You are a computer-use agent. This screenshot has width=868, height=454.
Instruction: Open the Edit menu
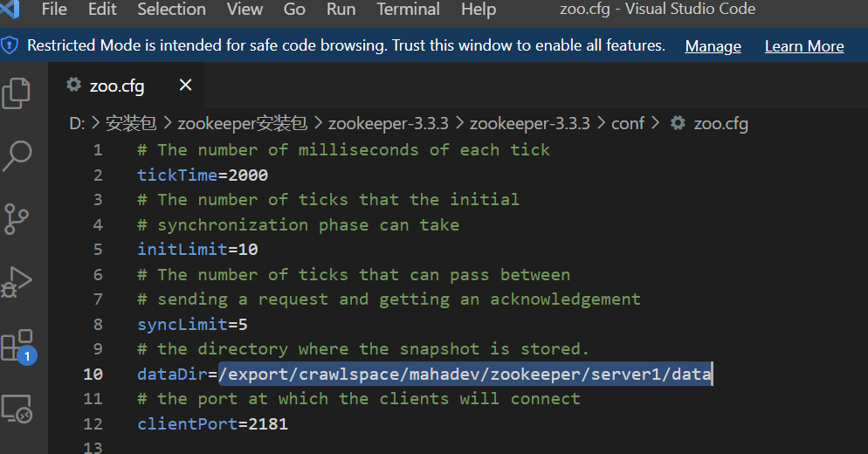(x=102, y=9)
